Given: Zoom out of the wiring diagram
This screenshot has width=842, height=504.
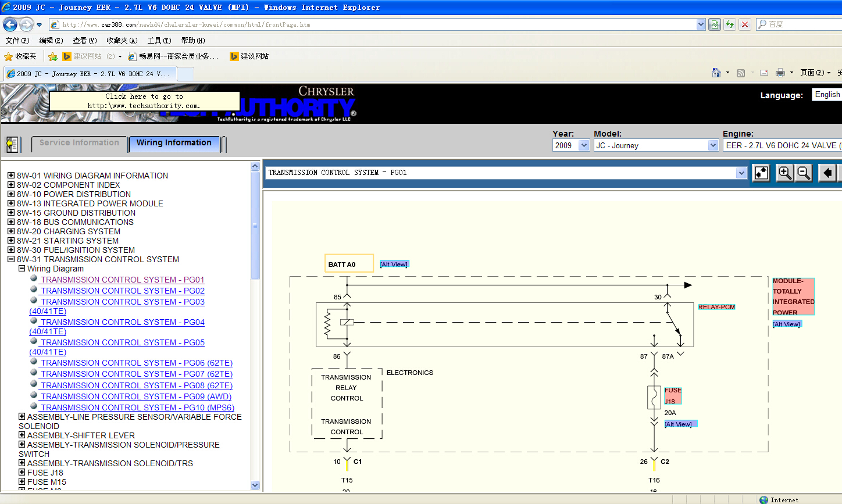Looking at the screenshot, I should (804, 173).
